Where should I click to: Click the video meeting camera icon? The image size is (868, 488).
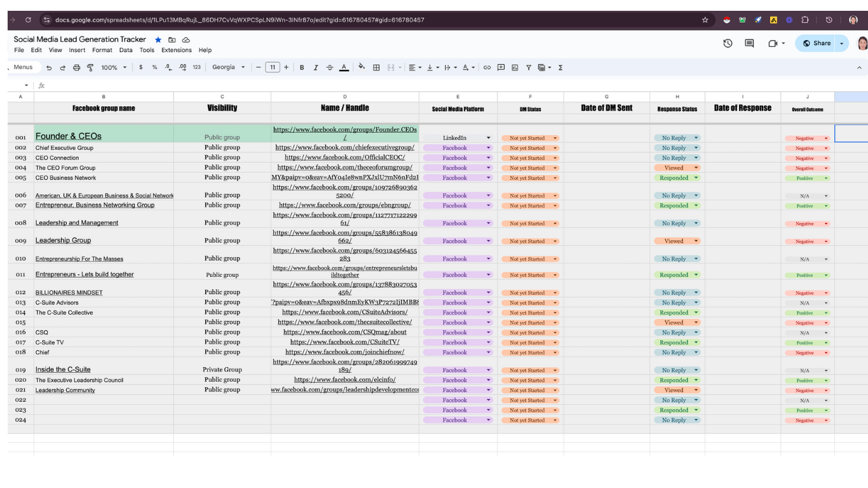click(x=773, y=43)
